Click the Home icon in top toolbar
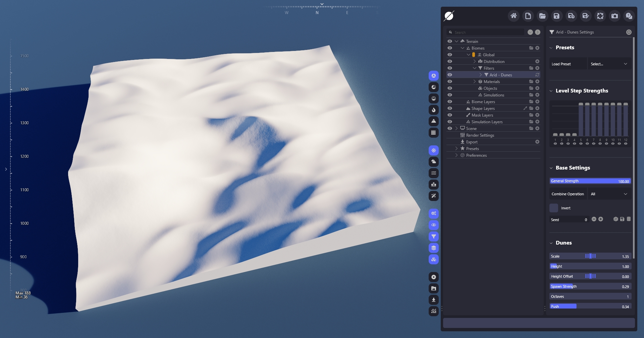The width and height of the screenshot is (644, 338). tap(513, 16)
